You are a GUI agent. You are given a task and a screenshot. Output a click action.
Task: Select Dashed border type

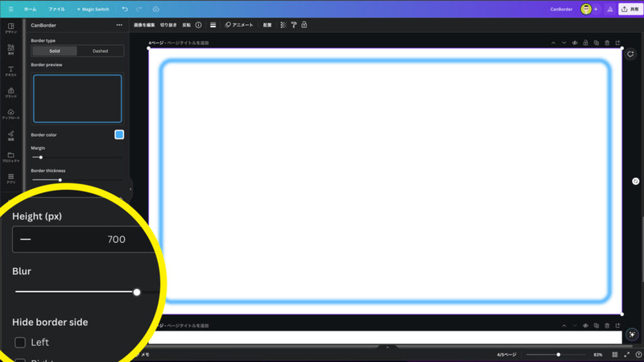pos(100,51)
